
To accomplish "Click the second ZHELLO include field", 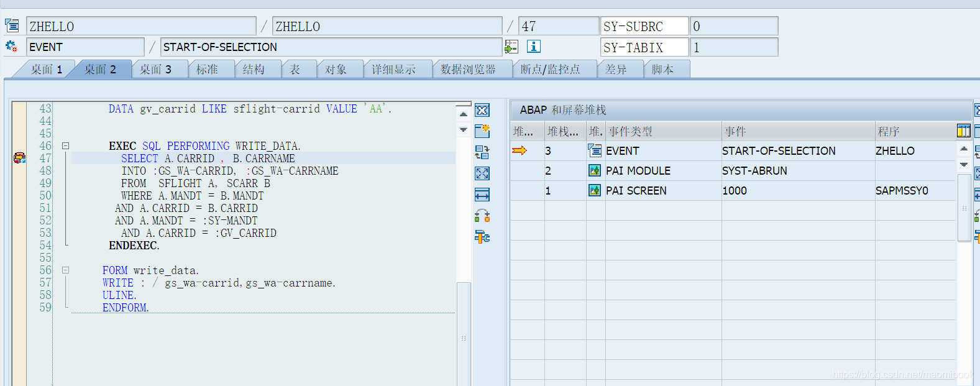I will click(387, 26).
